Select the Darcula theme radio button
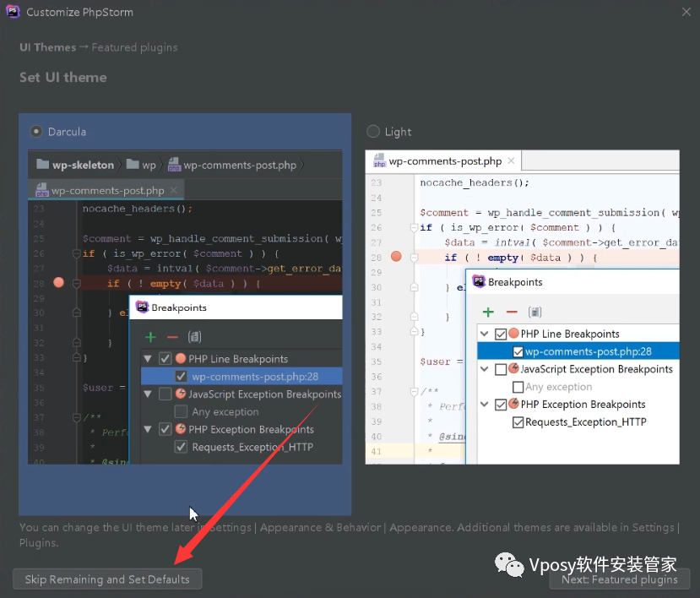The image size is (700, 598). point(36,132)
